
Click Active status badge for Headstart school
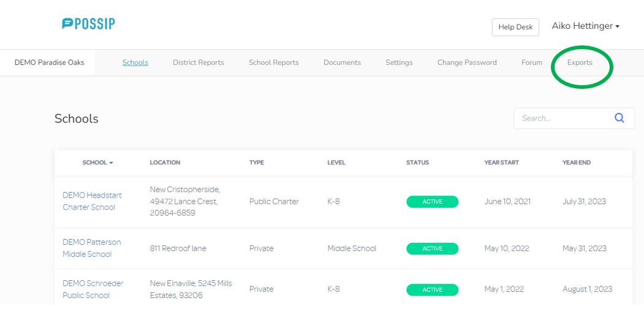click(x=432, y=202)
